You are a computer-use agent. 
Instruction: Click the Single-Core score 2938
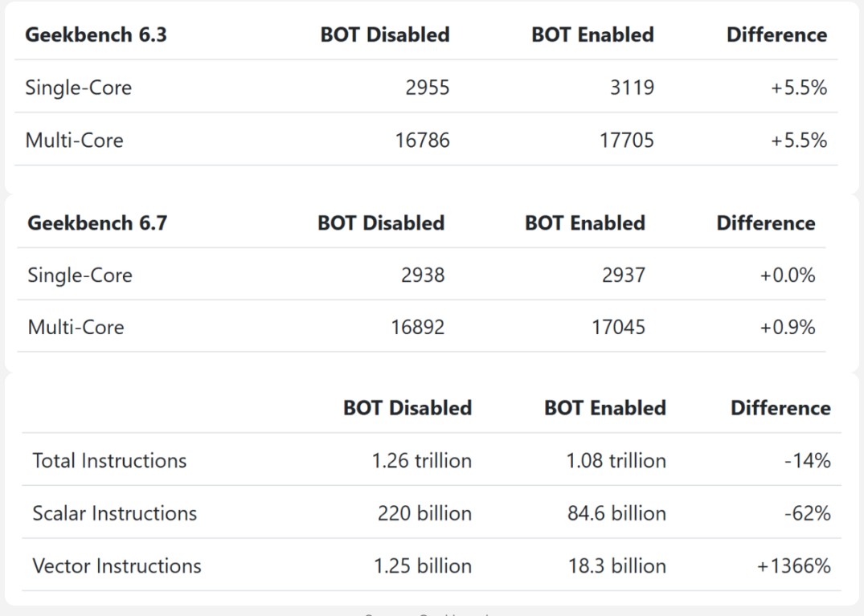coord(422,275)
